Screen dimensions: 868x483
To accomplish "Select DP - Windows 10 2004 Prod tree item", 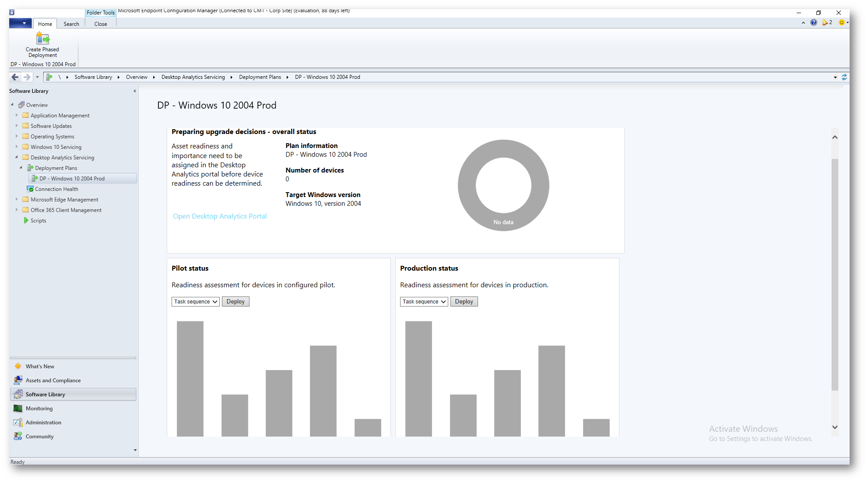I will 83,179.
